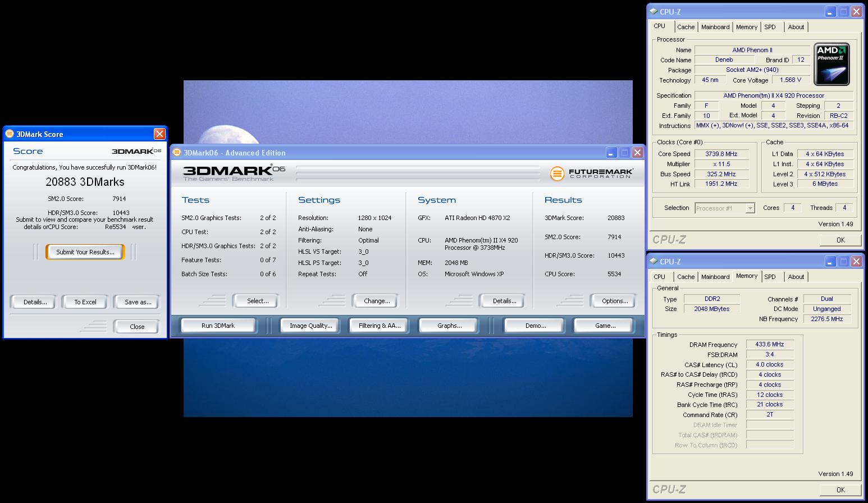
Task: Click Submit Your Results button
Action: 85,252
